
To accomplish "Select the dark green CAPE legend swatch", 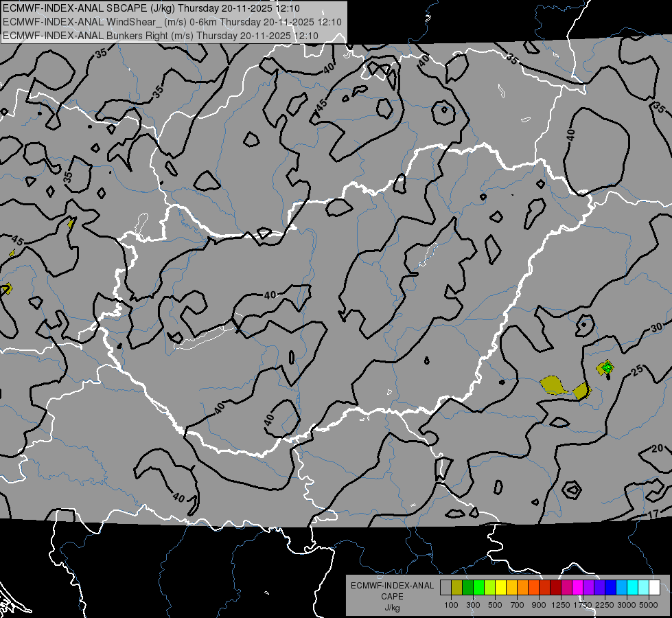I will tap(468, 588).
